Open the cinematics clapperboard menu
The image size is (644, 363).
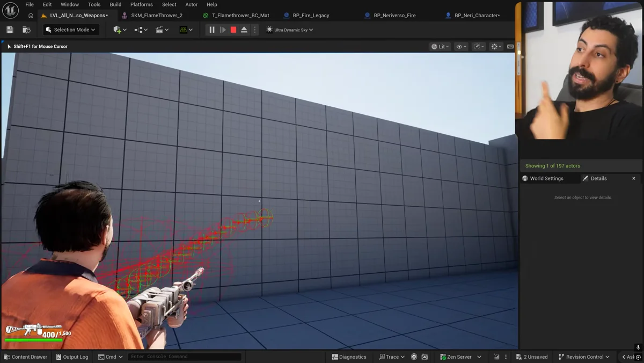point(162,30)
